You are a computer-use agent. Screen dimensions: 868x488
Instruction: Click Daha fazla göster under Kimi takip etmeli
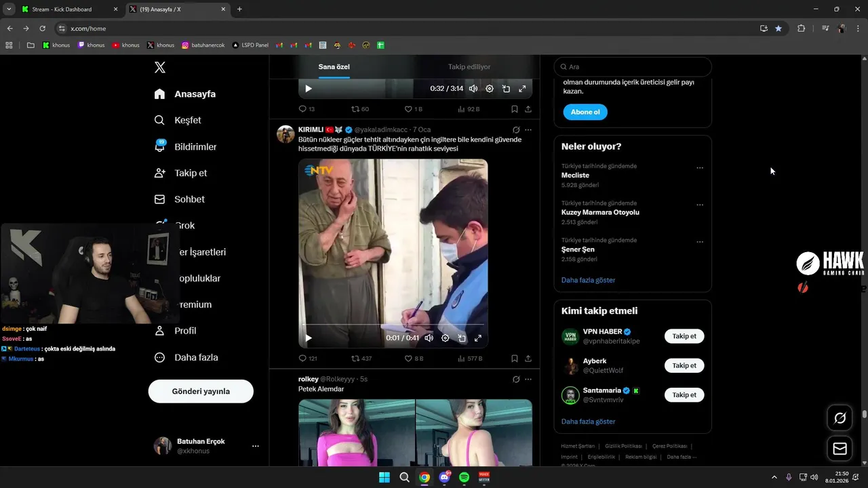click(588, 422)
